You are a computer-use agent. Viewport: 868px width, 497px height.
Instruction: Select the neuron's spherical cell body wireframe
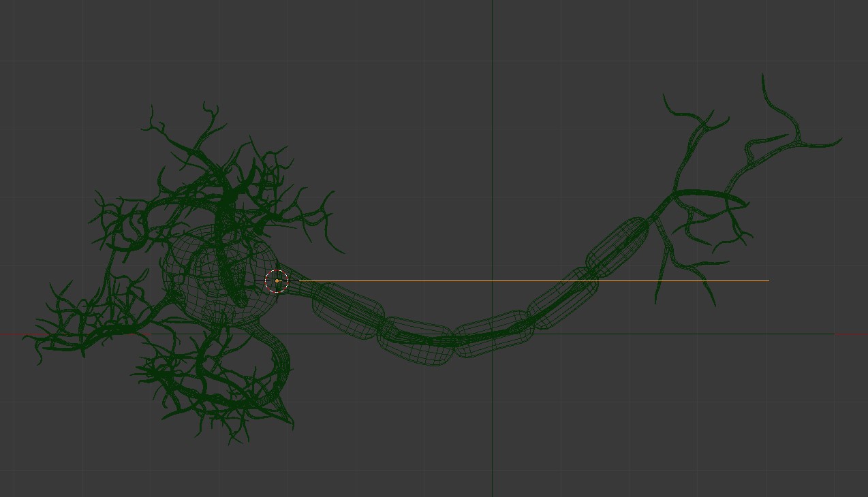pos(221,274)
